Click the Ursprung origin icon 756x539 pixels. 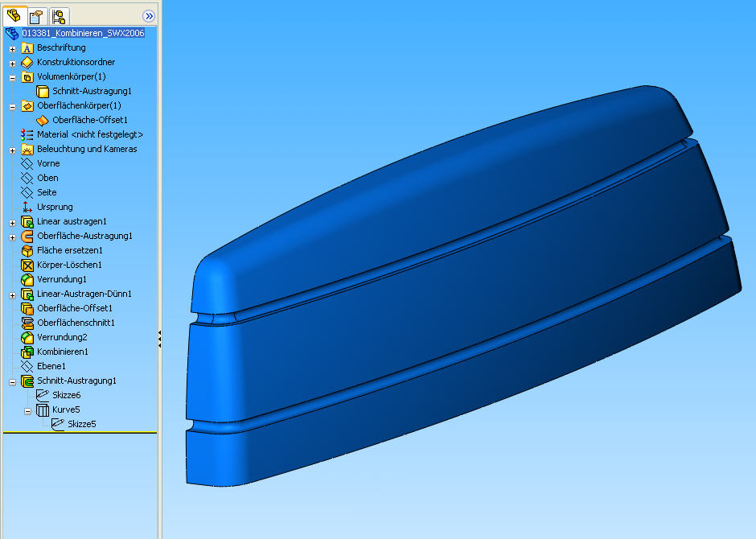pyautogui.click(x=27, y=207)
